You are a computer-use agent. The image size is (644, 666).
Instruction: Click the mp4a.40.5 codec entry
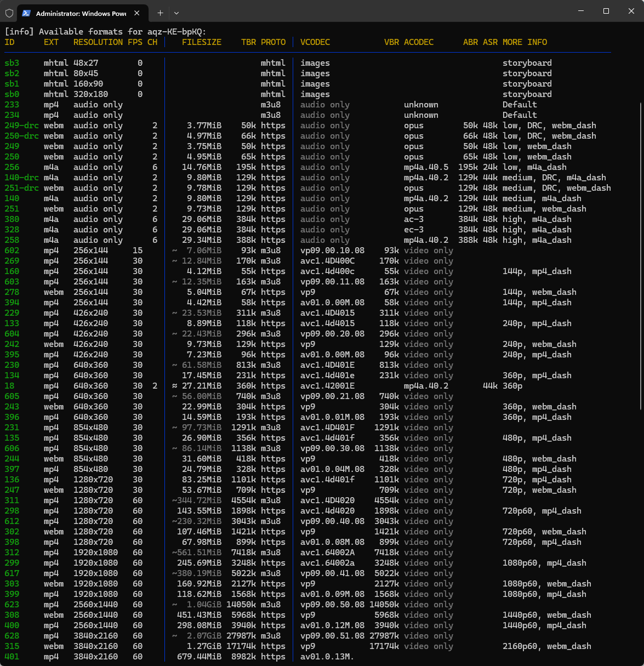[426, 167]
